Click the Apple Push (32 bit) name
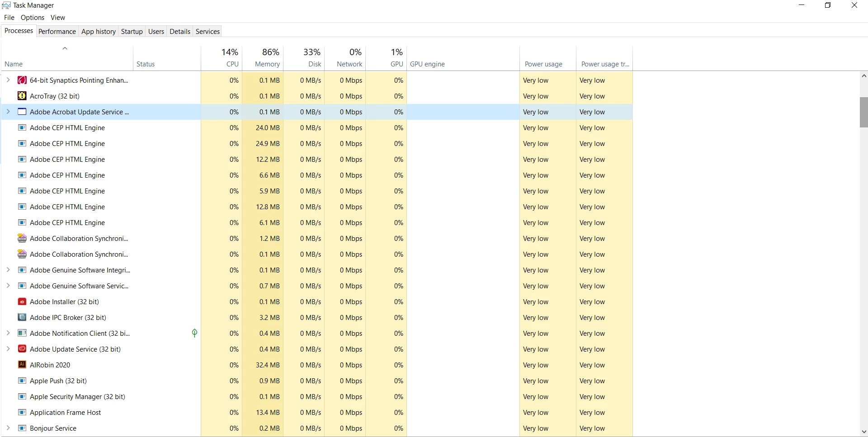This screenshot has height=437, width=868. click(x=58, y=381)
